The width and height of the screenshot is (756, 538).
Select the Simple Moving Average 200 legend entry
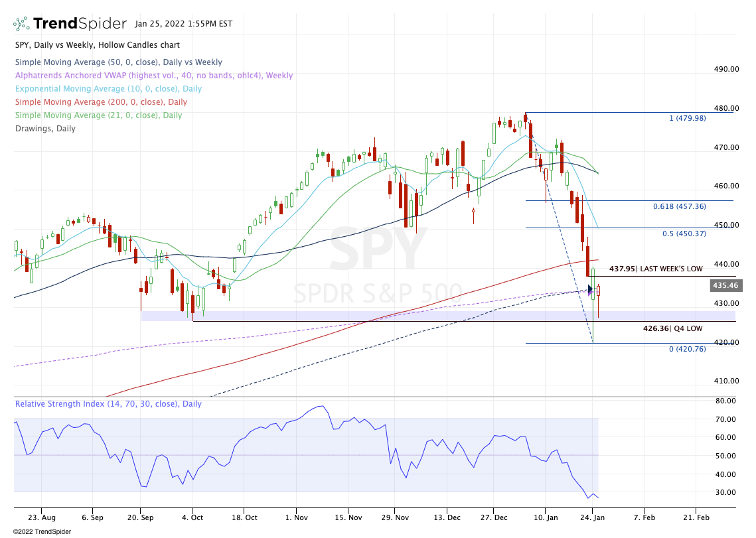tap(102, 101)
